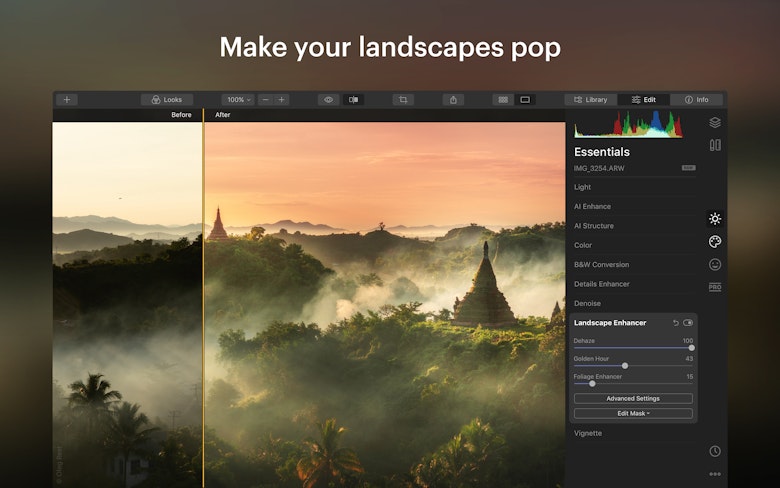
Task: Select the Crop tool
Action: 403,99
